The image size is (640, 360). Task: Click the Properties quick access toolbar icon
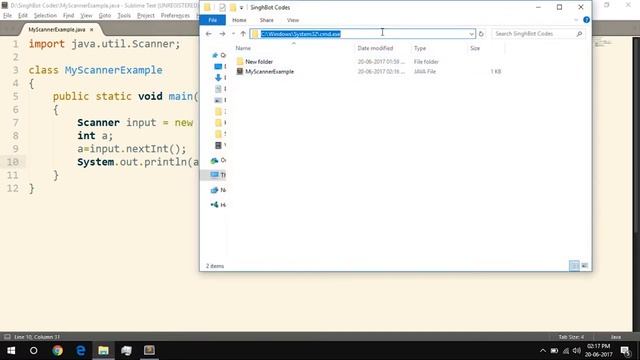click(x=222, y=7)
